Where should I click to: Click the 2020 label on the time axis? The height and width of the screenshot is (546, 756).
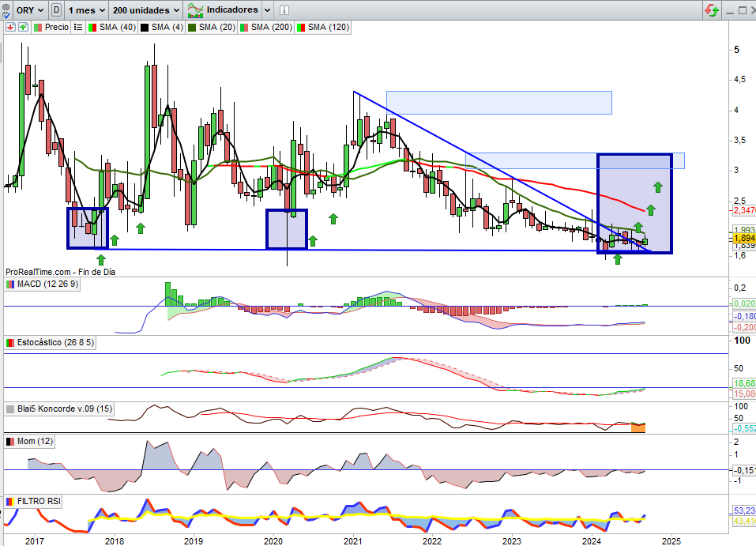click(x=273, y=541)
